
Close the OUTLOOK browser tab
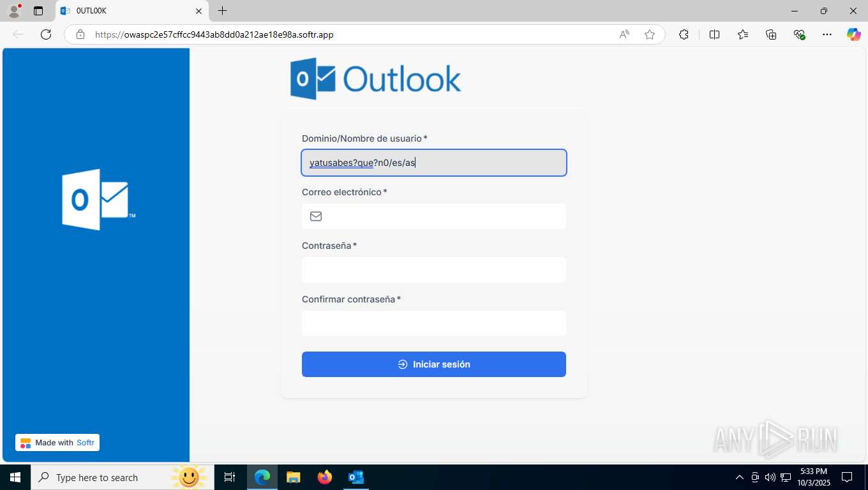[x=198, y=11]
